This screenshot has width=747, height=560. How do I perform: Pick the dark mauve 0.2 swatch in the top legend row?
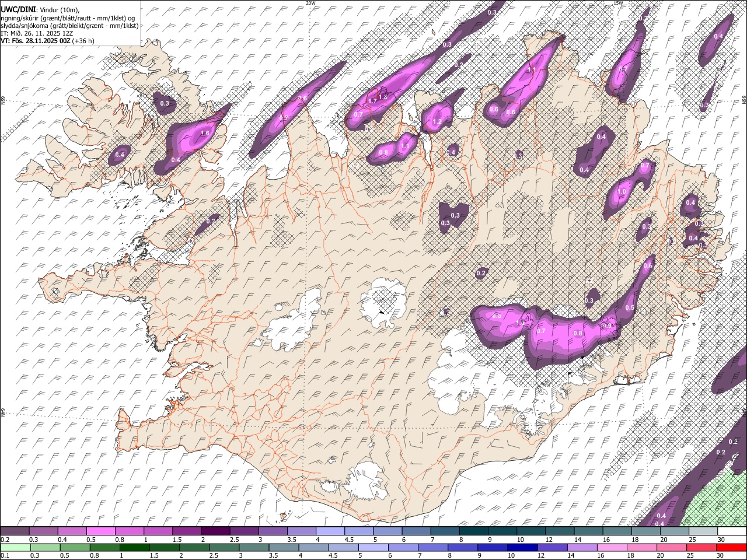[x=15, y=531]
